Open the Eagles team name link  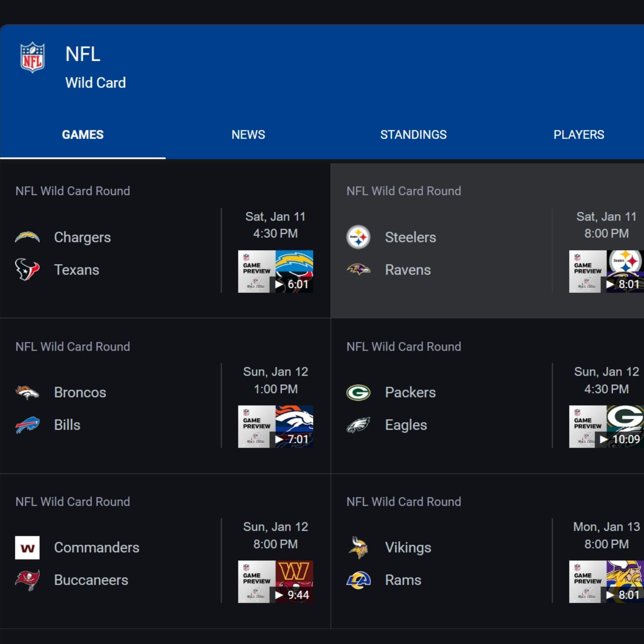pyautogui.click(x=406, y=425)
